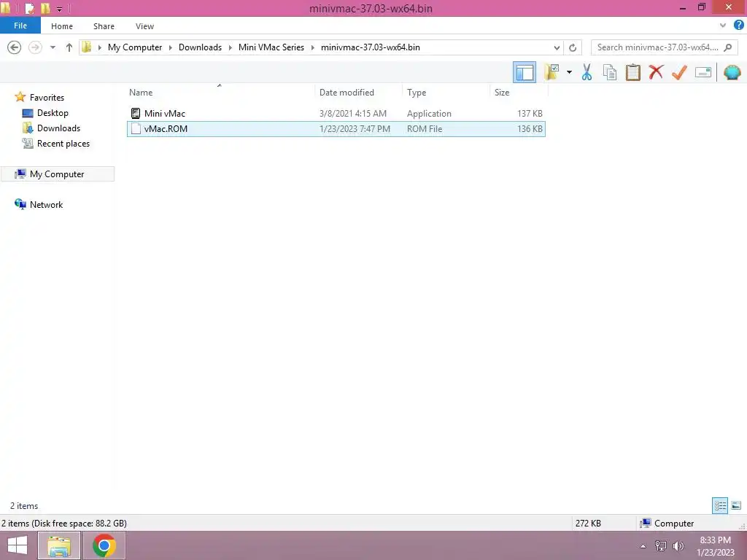Click the volume speaker tray icon
The width and height of the screenshot is (747, 560).
(x=678, y=546)
